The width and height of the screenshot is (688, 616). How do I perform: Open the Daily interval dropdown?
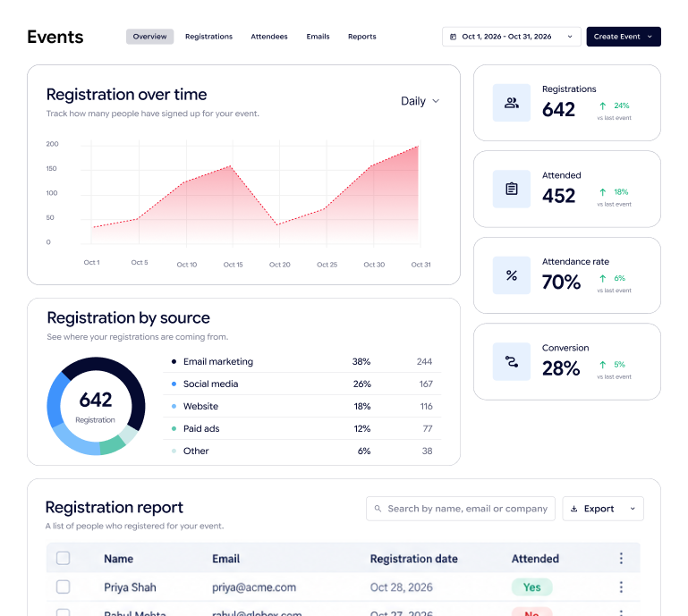pos(420,101)
